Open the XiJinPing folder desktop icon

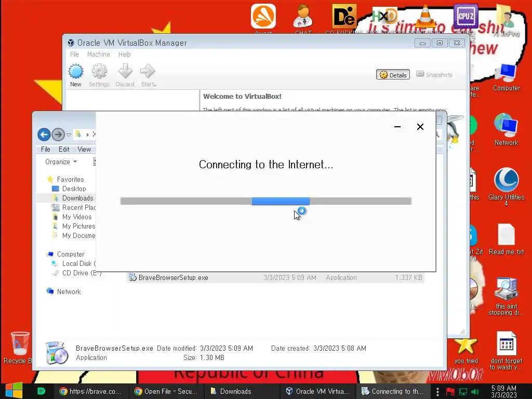point(506,20)
